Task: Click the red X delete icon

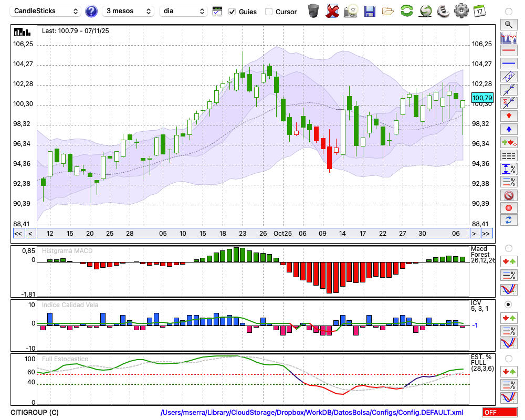Action: click(x=332, y=11)
